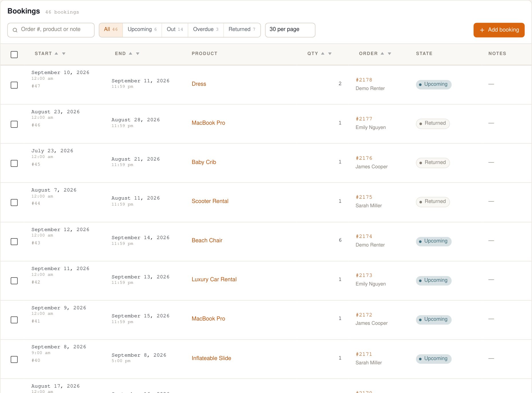Screen dimensions: 532x393
Task: Select the Luxury Car Rental checkbox
Action: (14, 281)
